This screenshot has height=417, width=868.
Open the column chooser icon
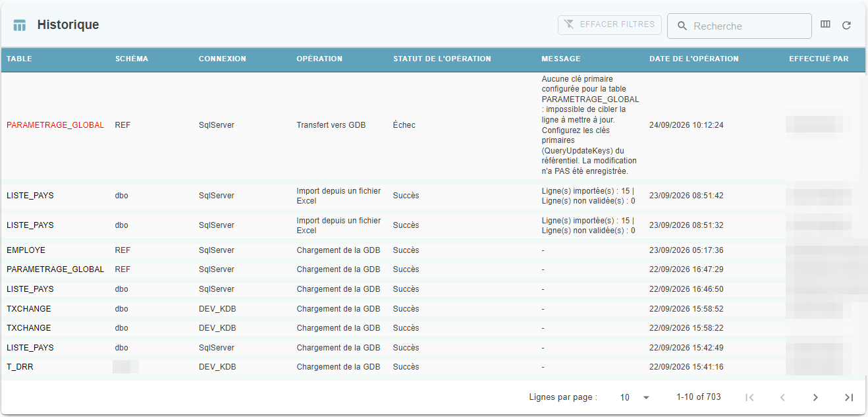point(825,25)
